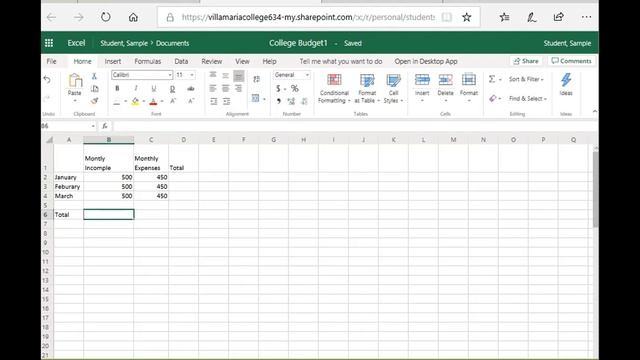Click the browser add notes pen icon
This screenshot has height=360, width=640.
(531, 17)
